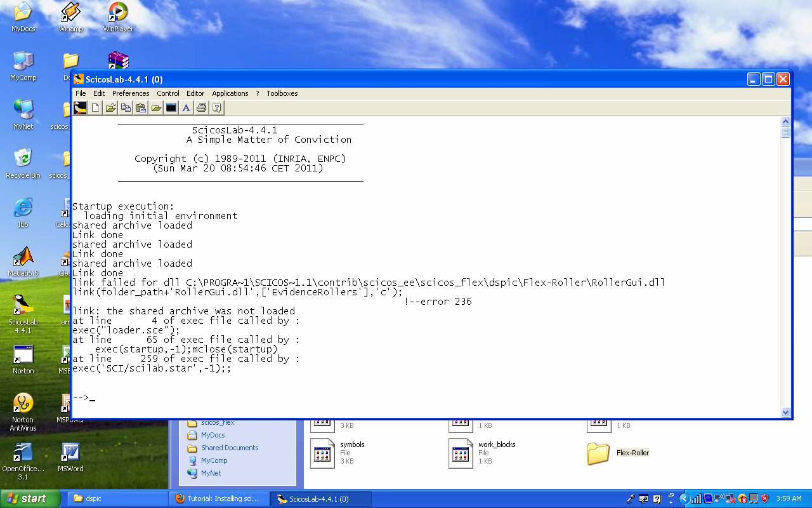Screen dimensions: 812x508
Task: Click MyDocs link in Explorer side panel
Action: click(213, 435)
